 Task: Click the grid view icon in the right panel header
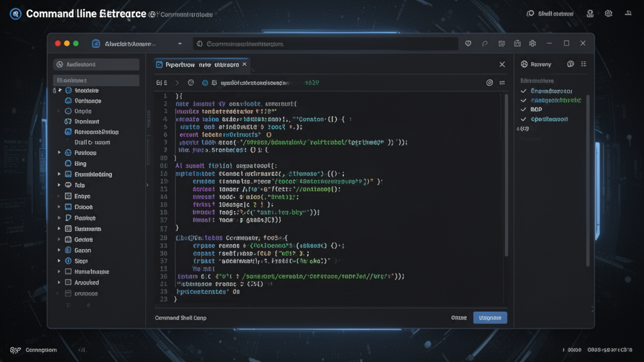[584, 65]
